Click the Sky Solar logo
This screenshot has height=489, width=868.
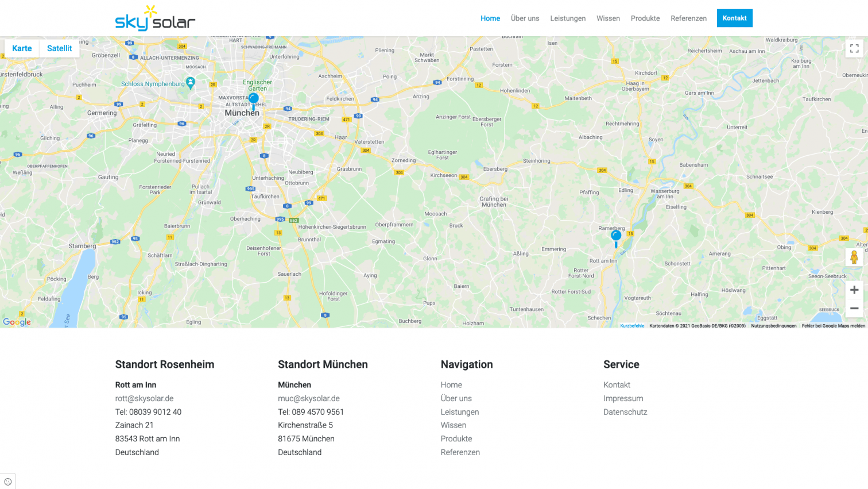point(155,18)
